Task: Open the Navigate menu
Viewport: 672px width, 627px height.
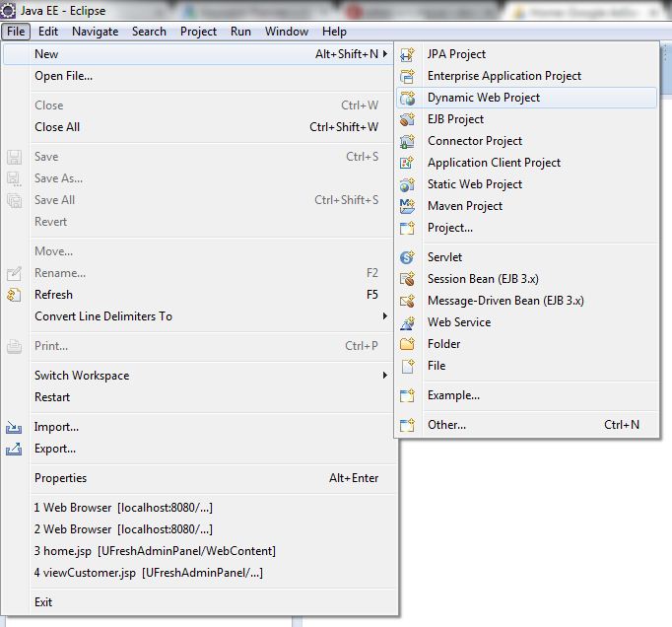Action: tap(96, 32)
